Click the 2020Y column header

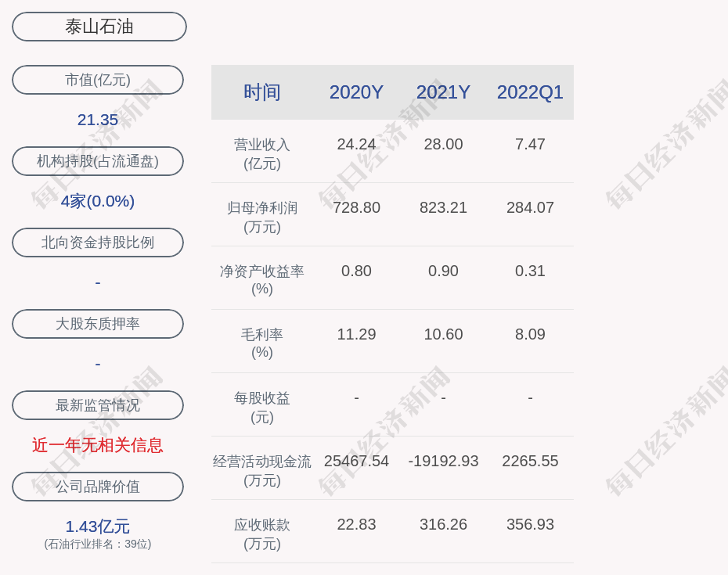coord(357,92)
